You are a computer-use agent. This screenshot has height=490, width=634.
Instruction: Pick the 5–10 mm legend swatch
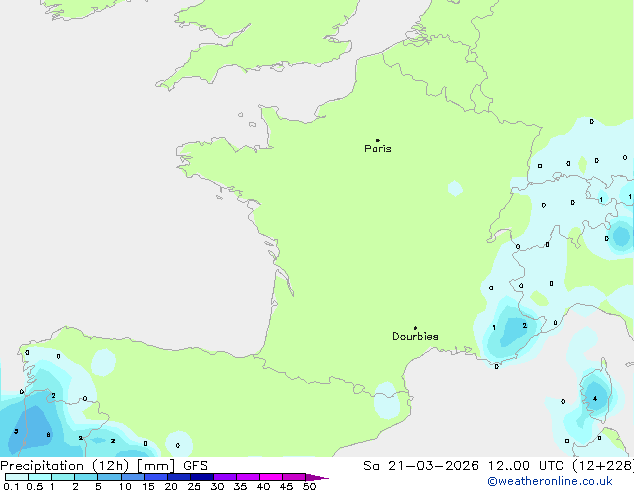coord(109,477)
